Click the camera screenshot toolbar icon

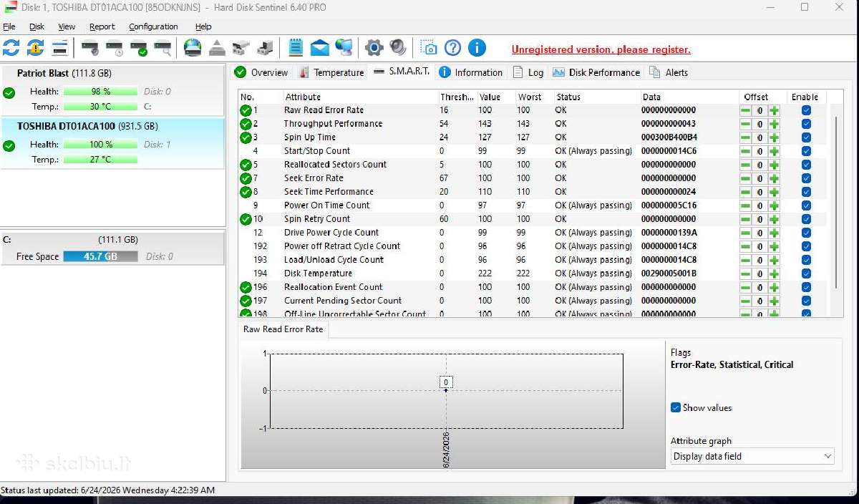click(x=429, y=48)
